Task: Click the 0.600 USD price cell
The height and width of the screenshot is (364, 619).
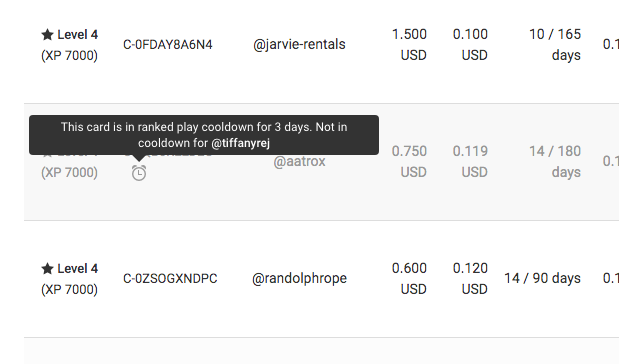Action: click(x=409, y=279)
